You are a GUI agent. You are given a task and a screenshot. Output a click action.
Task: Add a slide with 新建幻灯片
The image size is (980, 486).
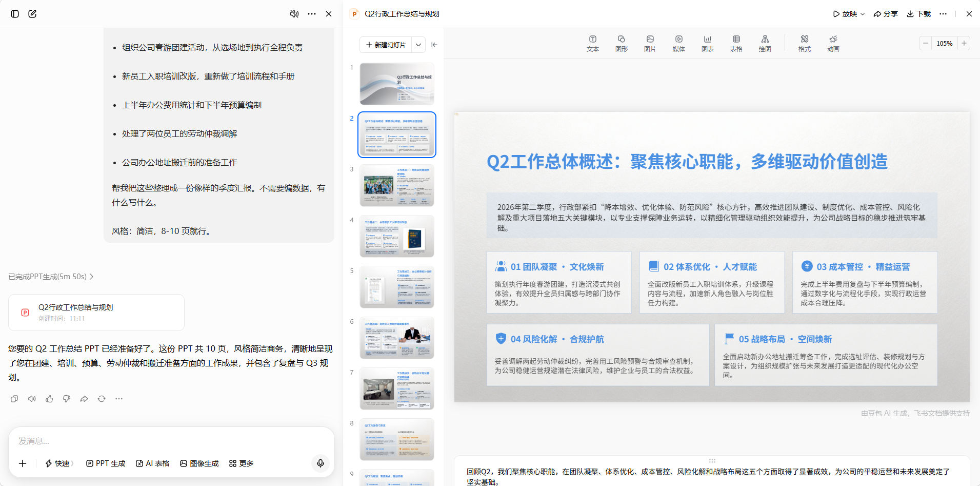tap(386, 45)
